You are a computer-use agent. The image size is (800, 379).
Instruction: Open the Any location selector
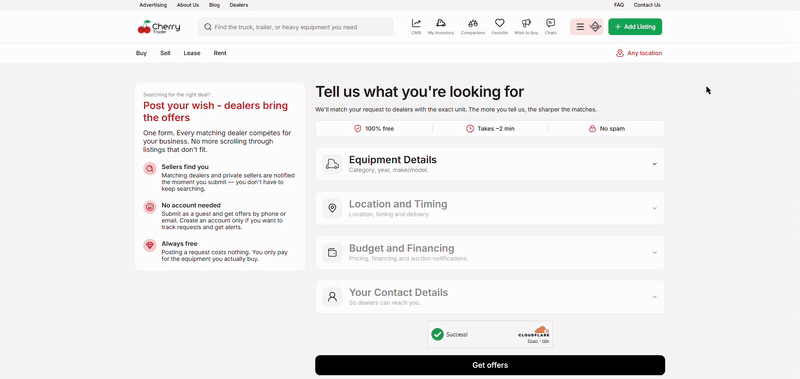(x=639, y=53)
